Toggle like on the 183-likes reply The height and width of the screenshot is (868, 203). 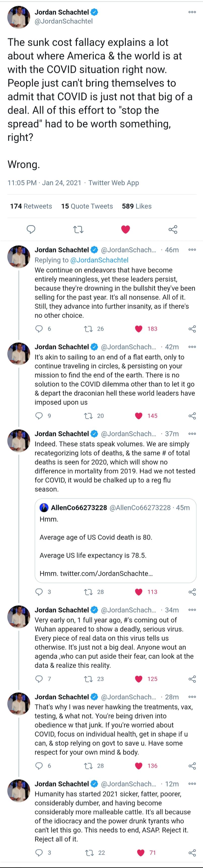pyautogui.click(x=139, y=328)
